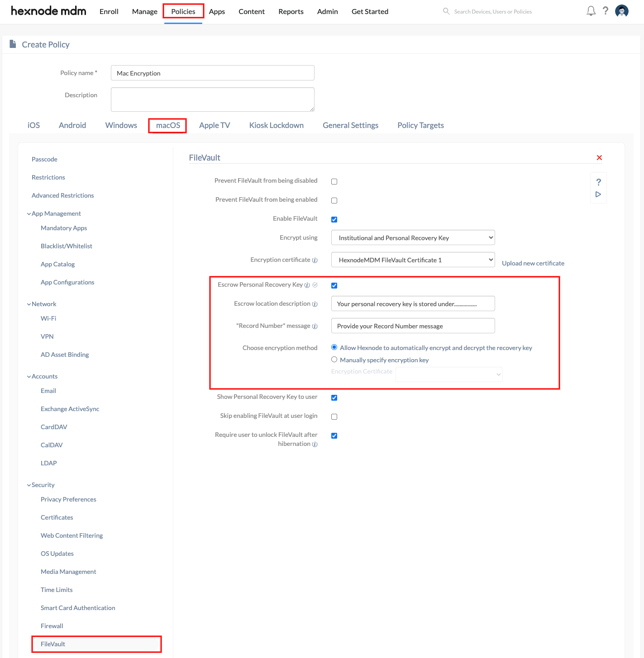Image resolution: width=644 pixels, height=658 pixels.
Task: Click the search devices, users or policies box
Action: [x=493, y=12]
